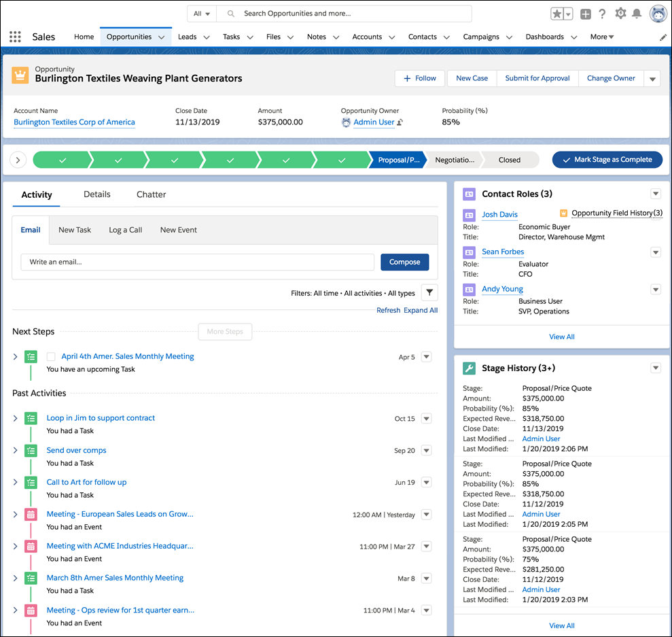Open actions dropdown for Send over comps
Screen dimensions: 672x637
427,451
